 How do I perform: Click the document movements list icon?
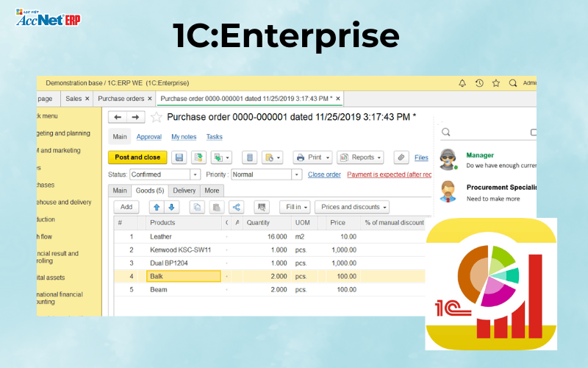tap(249, 158)
